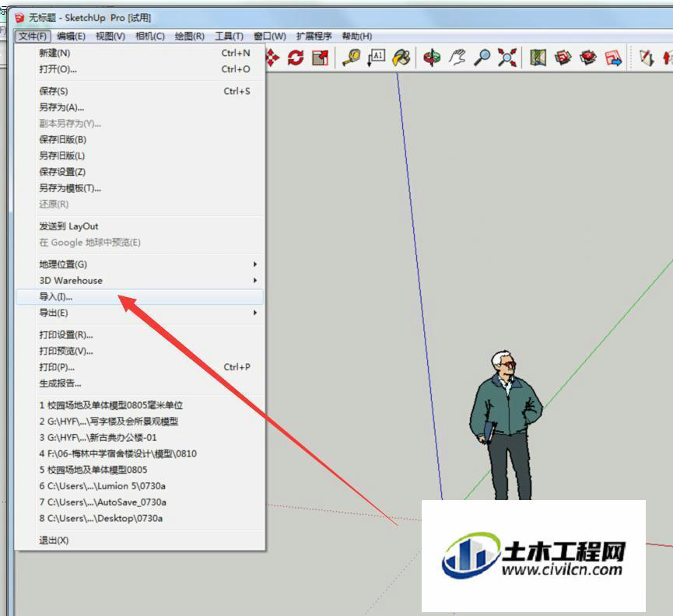Open the 编辑(E) menu
The width and height of the screenshot is (673, 616).
[71, 36]
